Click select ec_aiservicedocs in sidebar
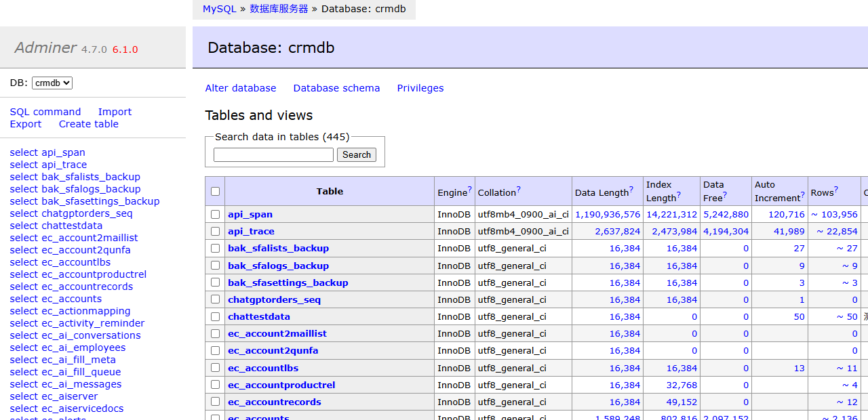The image size is (868, 420). point(66,408)
